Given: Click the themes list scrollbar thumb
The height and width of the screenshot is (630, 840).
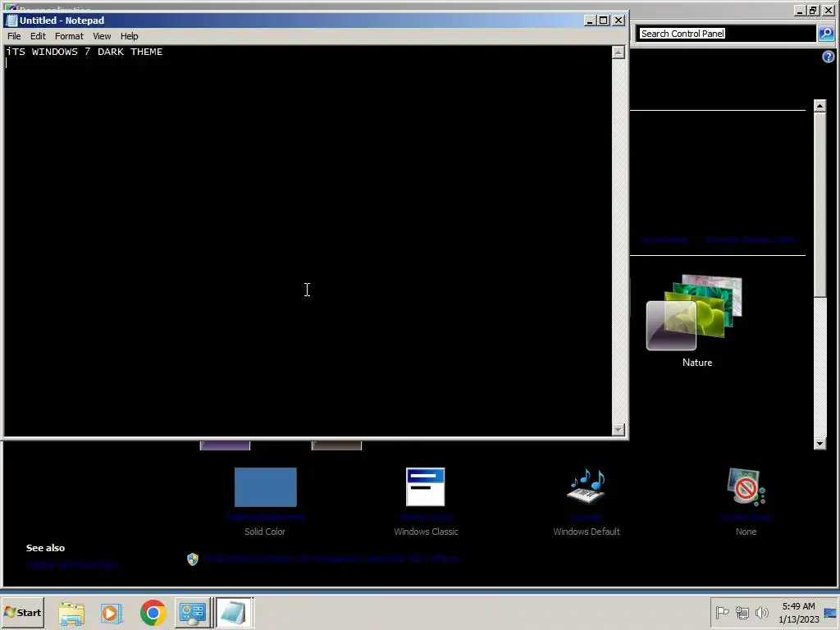Looking at the screenshot, I should [819, 204].
